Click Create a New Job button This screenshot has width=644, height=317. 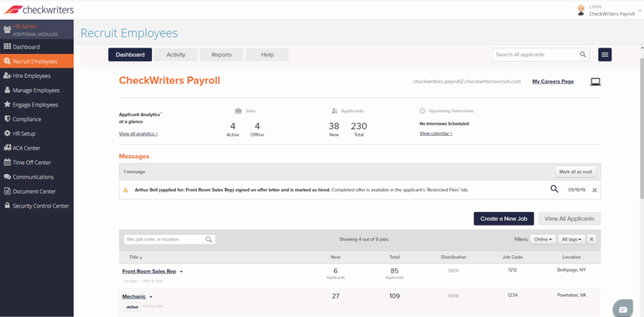[x=504, y=218]
